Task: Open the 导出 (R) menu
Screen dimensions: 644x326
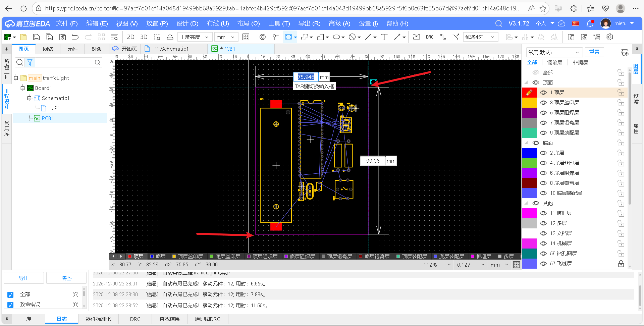Action: coord(309,23)
